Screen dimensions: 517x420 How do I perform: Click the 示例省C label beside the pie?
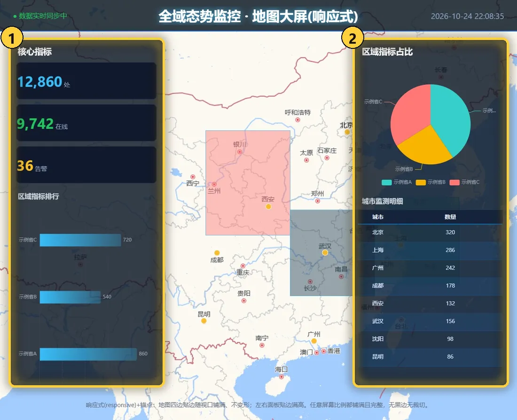(x=373, y=101)
